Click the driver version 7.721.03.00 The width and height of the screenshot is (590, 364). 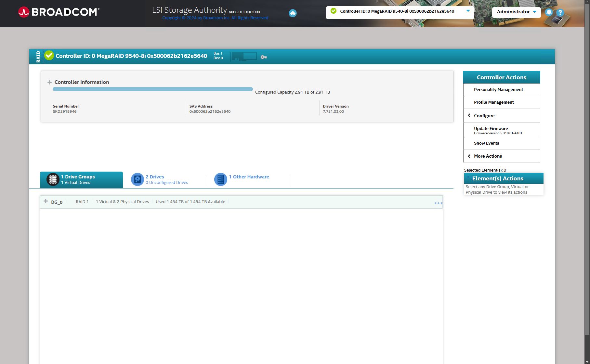[333, 111]
